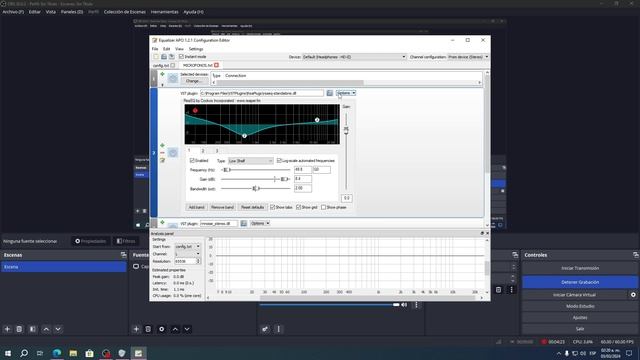
Task: Open the Start from dropdown in Analysis panel
Action: pos(187,247)
